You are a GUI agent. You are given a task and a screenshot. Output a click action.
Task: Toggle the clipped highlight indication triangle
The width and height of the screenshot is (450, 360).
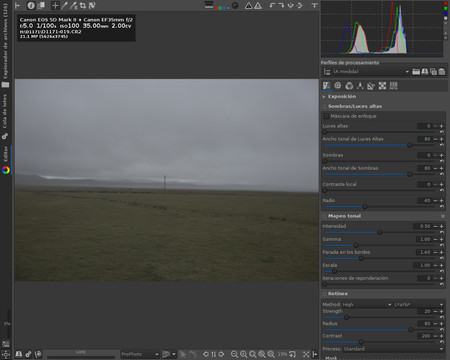[258, 5]
